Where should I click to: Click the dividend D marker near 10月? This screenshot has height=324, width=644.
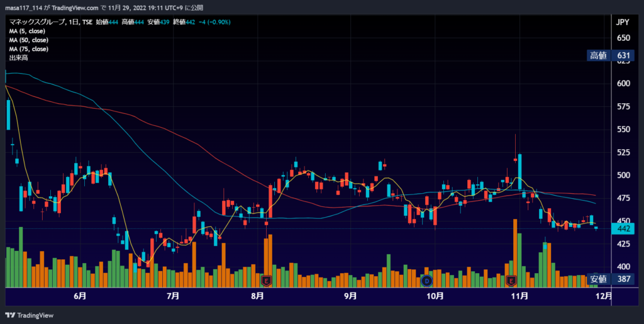(x=427, y=281)
